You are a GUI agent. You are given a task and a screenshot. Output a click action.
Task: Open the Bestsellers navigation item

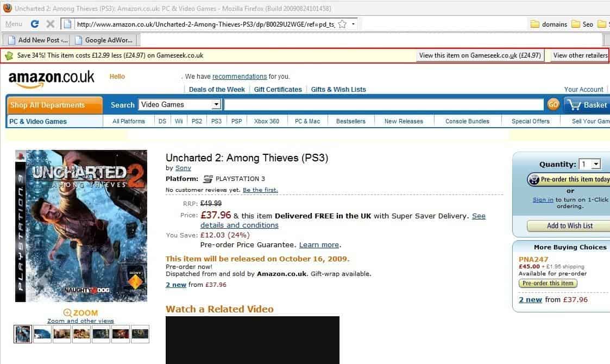351,121
